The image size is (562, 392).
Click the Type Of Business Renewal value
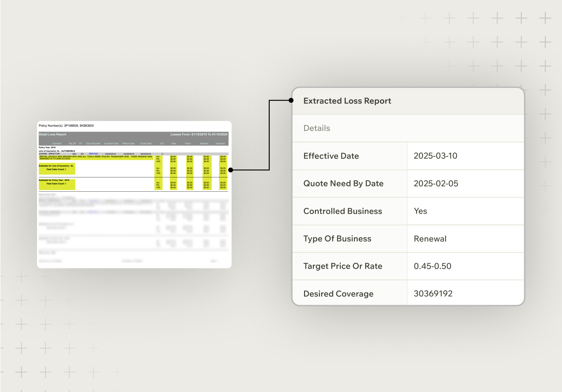coord(430,238)
